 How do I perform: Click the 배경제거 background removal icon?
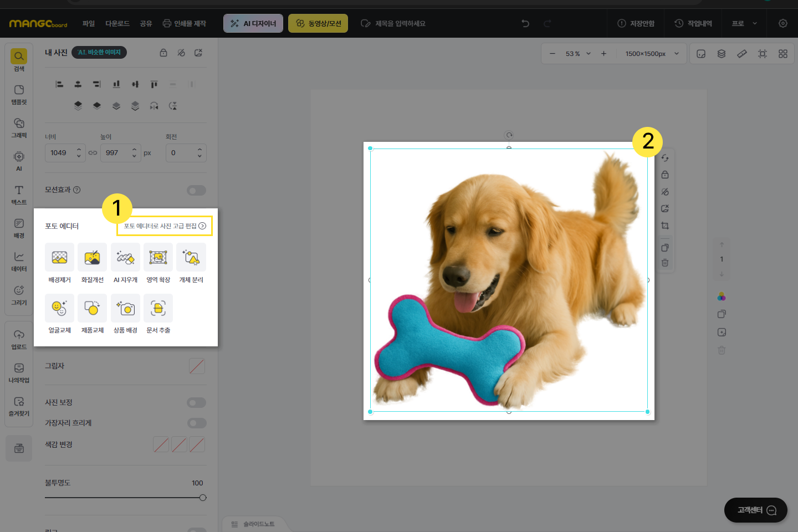click(59, 258)
